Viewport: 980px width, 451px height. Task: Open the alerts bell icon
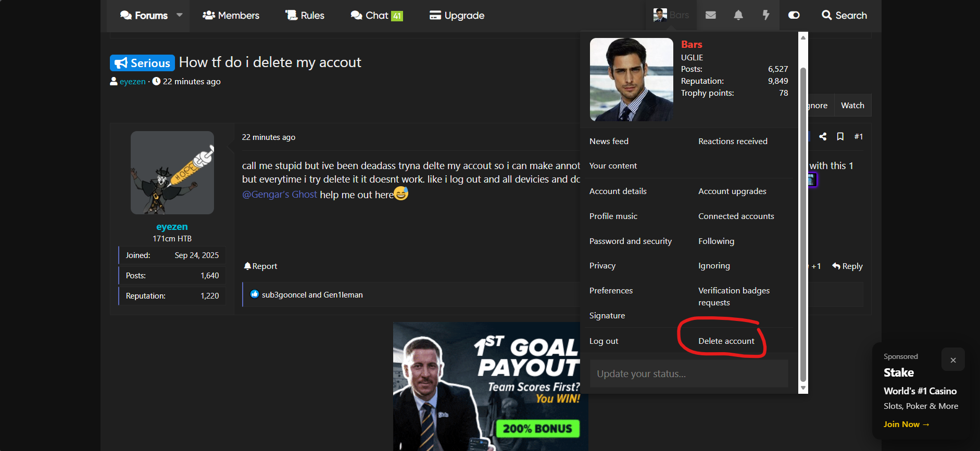pyautogui.click(x=738, y=15)
